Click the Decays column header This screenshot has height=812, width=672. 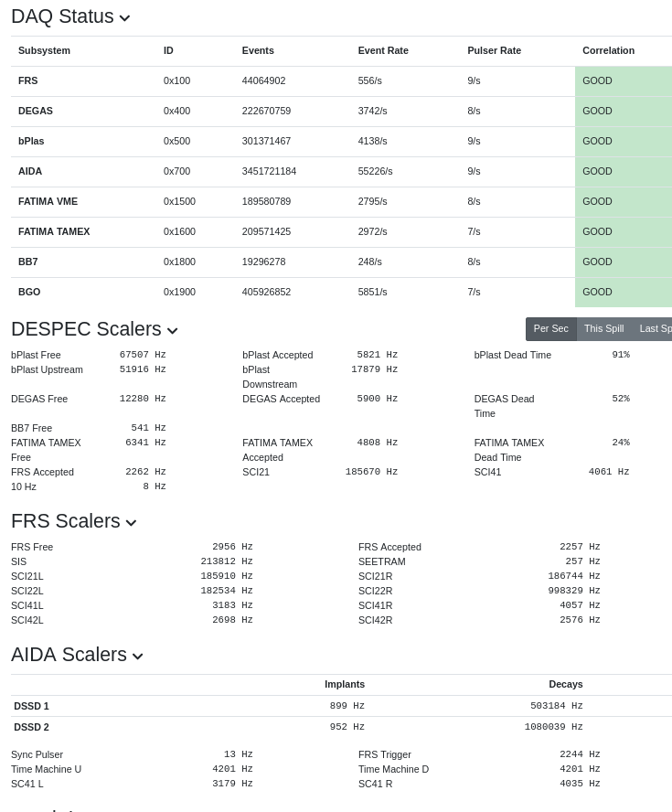click(x=565, y=685)
